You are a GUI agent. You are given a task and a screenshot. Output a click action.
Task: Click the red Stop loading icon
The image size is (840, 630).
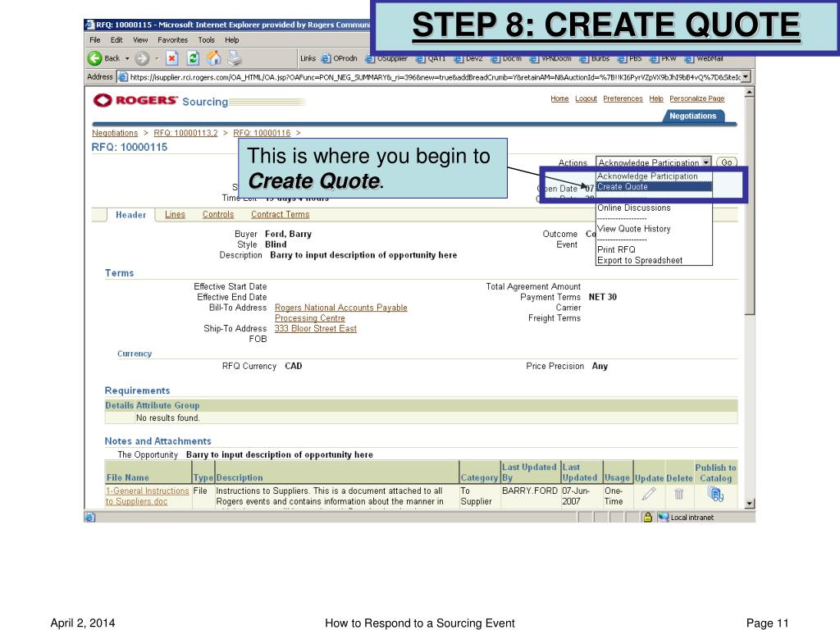[x=172, y=58]
